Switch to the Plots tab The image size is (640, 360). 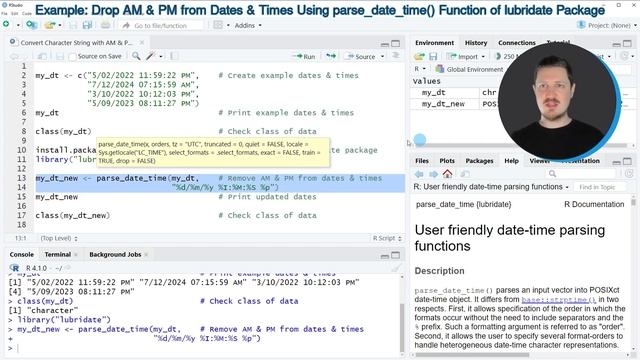click(x=447, y=161)
